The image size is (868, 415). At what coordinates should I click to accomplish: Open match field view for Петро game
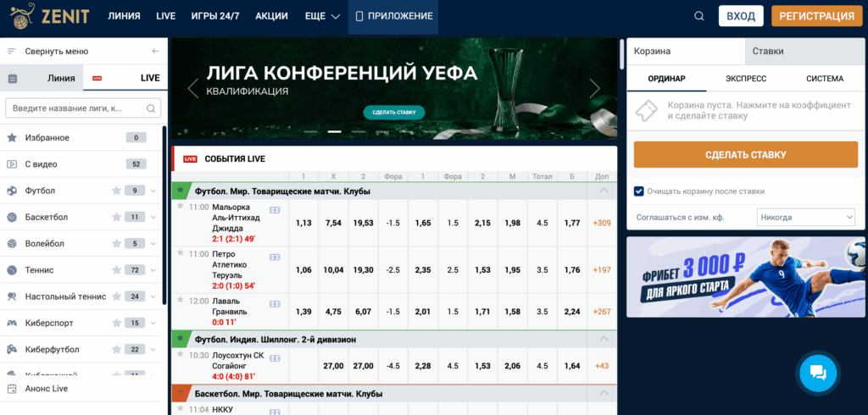coord(275,257)
